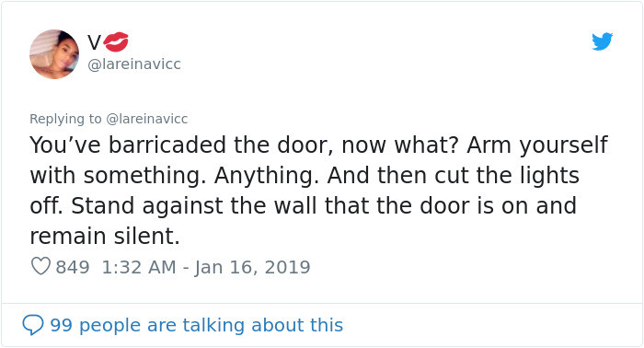Click 'Stand against the wall' tweet line
The height and width of the screenshot is (348, 644).
click(x=194, y=205)
